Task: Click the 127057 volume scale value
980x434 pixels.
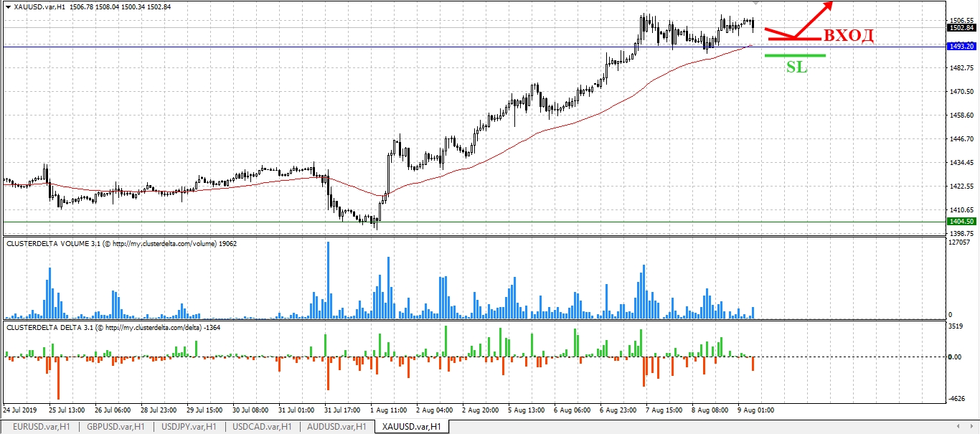Action: tap(959, 242)
